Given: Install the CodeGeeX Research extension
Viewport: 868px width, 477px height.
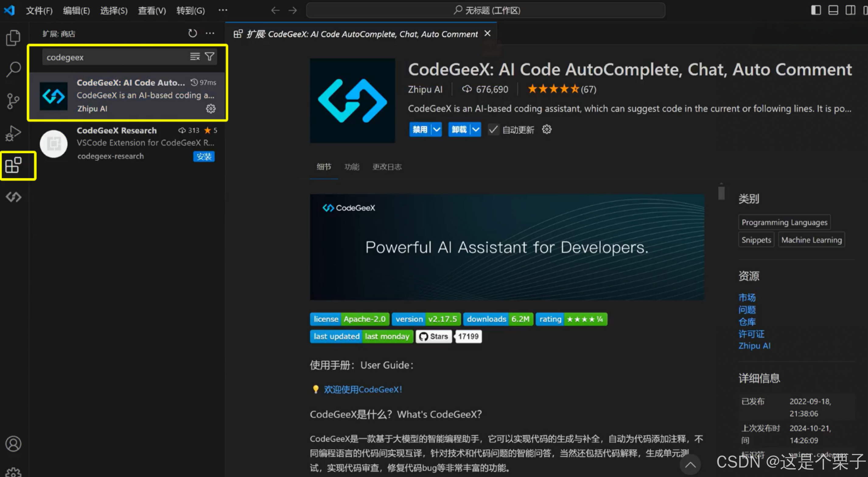Looking at the screenshot, I should (x=204, y=157).
